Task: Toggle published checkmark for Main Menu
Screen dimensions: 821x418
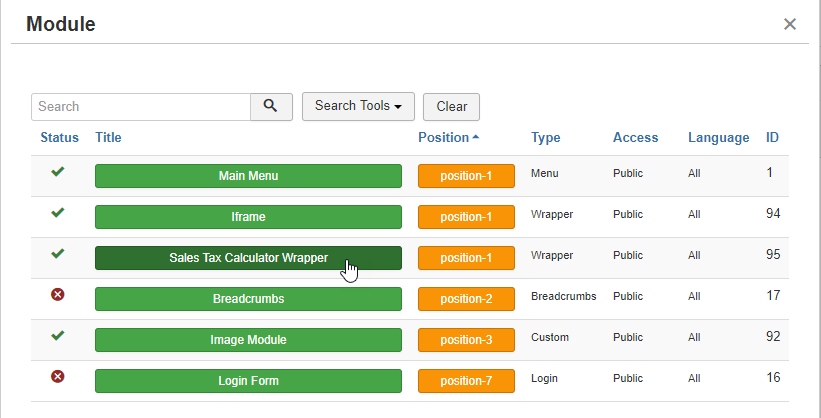Action: (58, 171)
